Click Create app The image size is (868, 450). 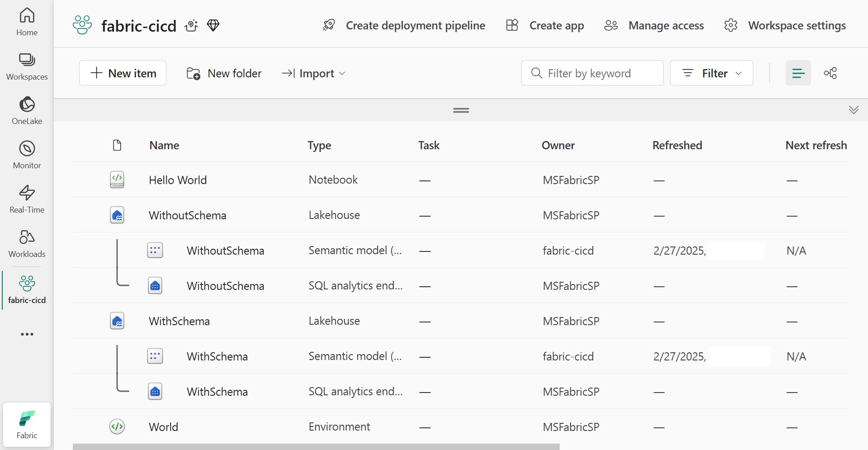[545, 25]
